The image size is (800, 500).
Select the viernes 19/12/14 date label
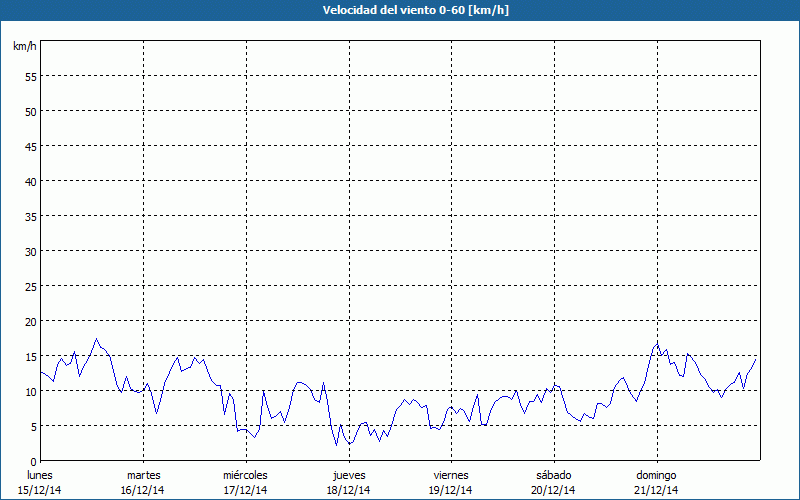(x=451, y=482)
